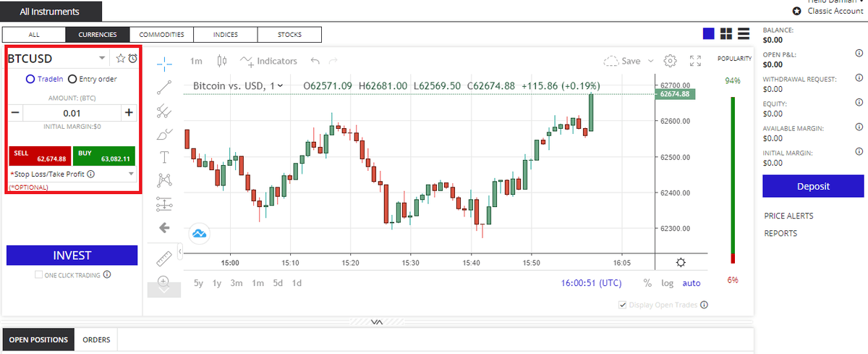Image resolution: width=868 pixels, height=354 pixels.
Task: Expand the BTCUSD instrument dropdown
Action: tap(102, 59)
